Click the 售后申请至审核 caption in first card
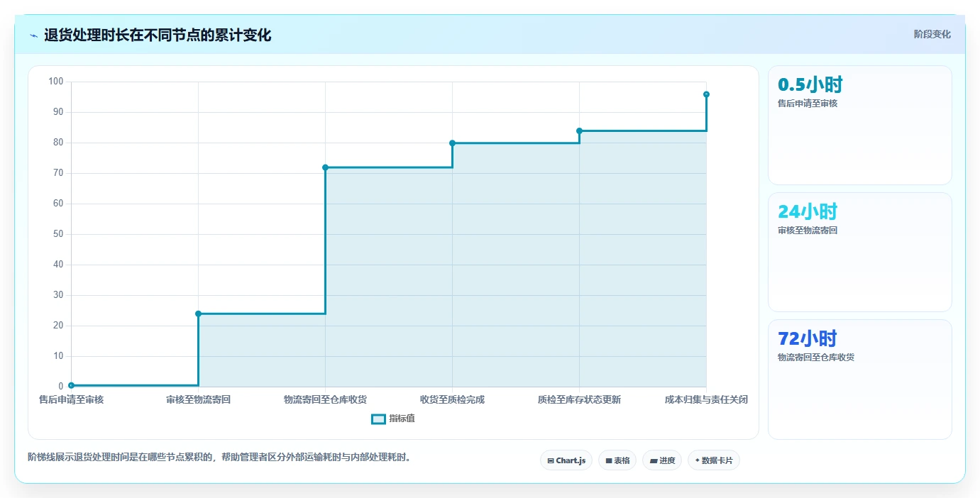 pos(808,104)
